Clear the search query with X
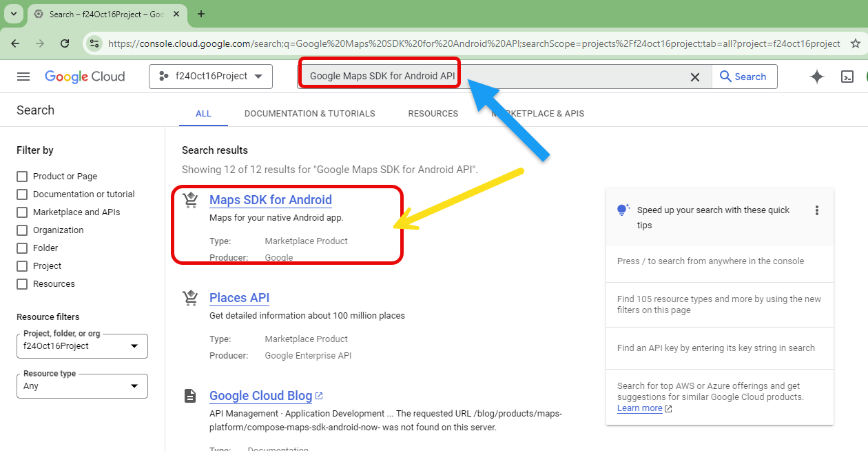This screenshot has width=868, height=451. click(695, 77)
